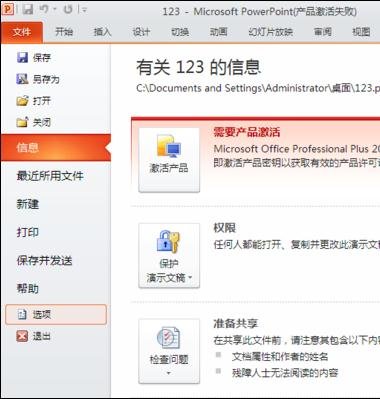Click the 任何人都能打开 permission description
This screenshot has height=399, width=380.
pos(297,245)
